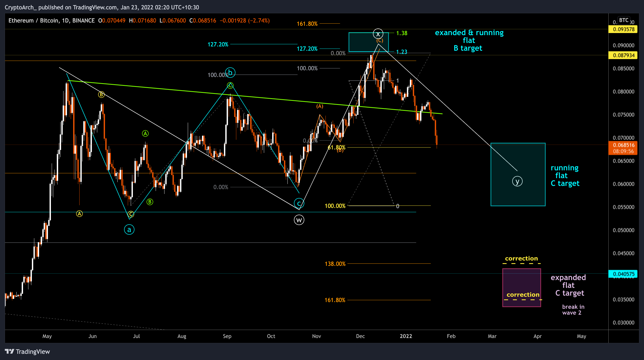This screenshot has height=360, width=644.
Task: Click the orange (A) wave label
Action: click(320, 106)
